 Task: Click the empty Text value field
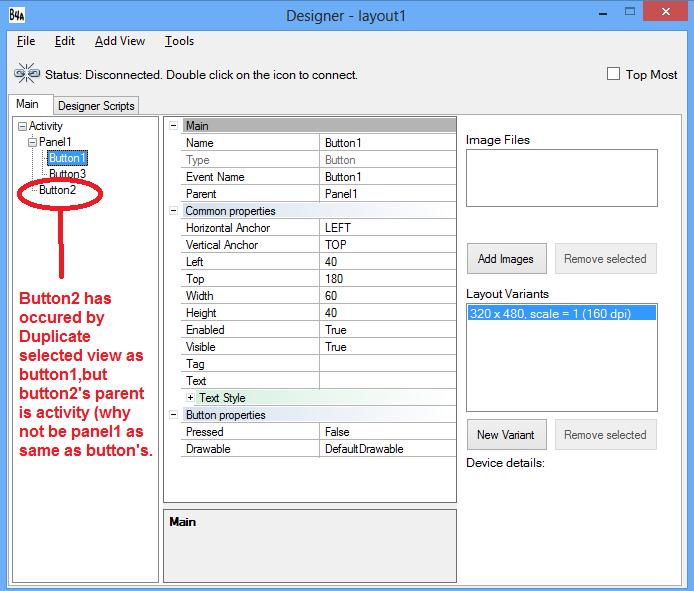pos(387,381)
